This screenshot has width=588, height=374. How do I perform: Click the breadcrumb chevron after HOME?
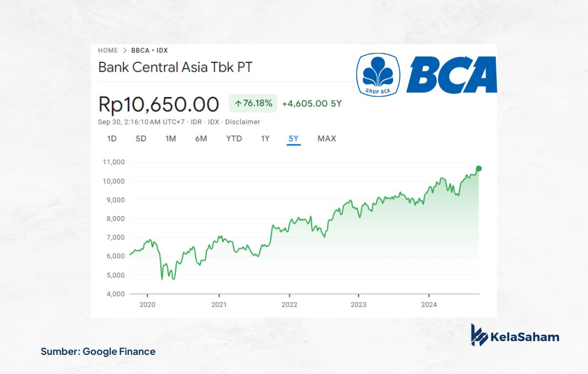click(125, 50)
